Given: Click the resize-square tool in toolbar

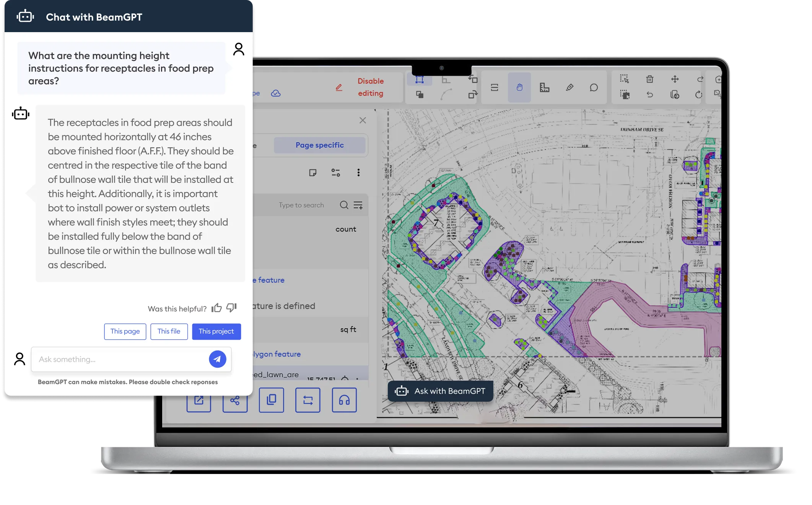Looking at the screenshot, I should pos(473,79).
